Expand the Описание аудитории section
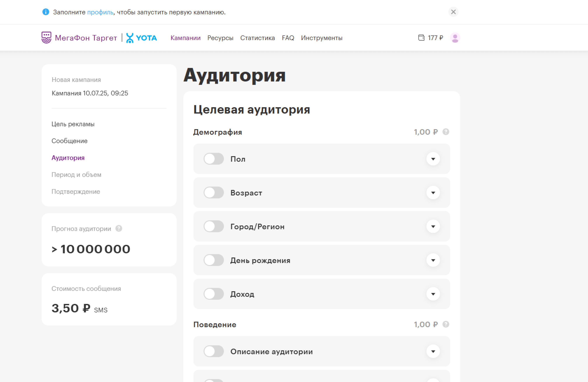 (x=433, y=351)
